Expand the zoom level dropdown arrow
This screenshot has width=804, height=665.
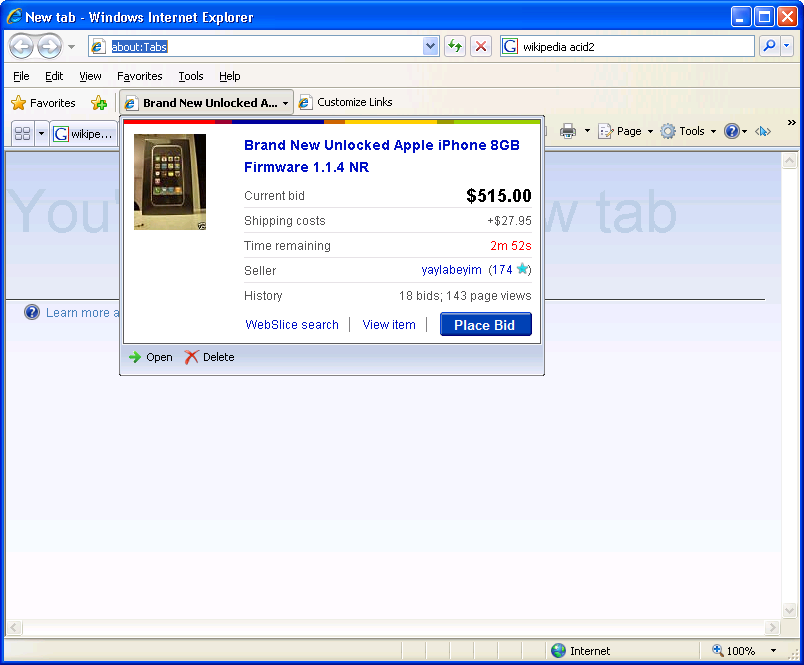click(773, 651)
